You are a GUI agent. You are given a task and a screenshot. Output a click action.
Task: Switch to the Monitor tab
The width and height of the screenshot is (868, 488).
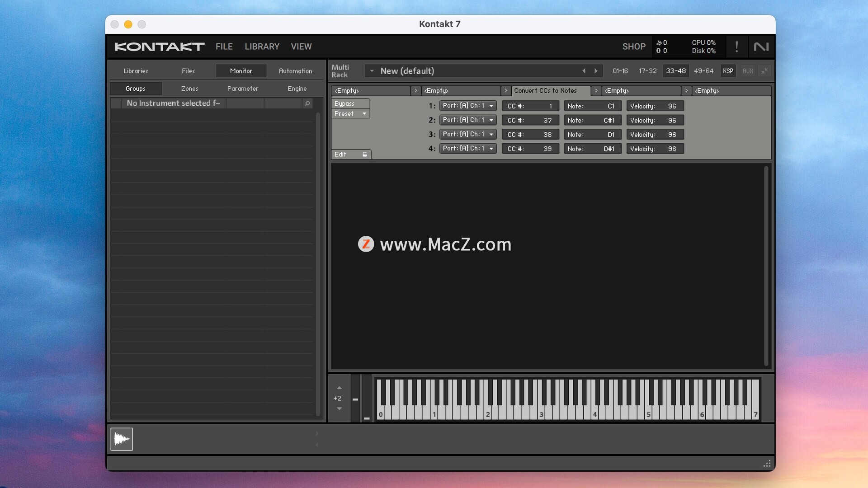tap(241, 71)
